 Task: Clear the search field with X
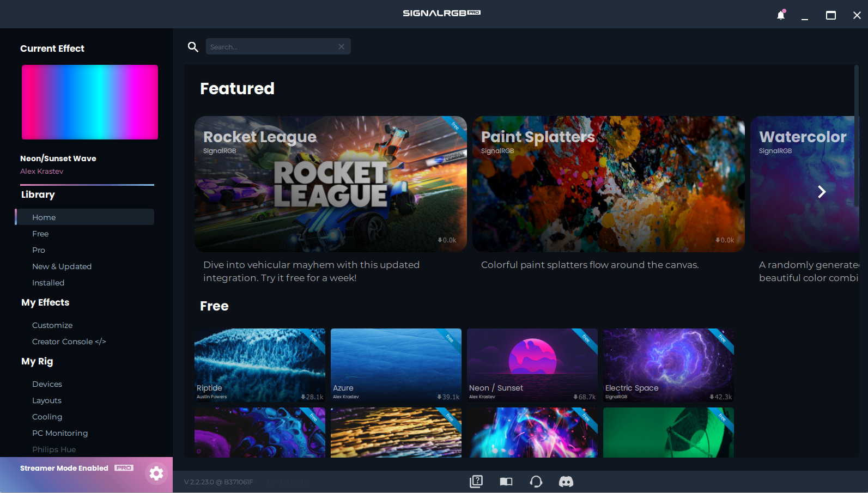pos(341,47)
